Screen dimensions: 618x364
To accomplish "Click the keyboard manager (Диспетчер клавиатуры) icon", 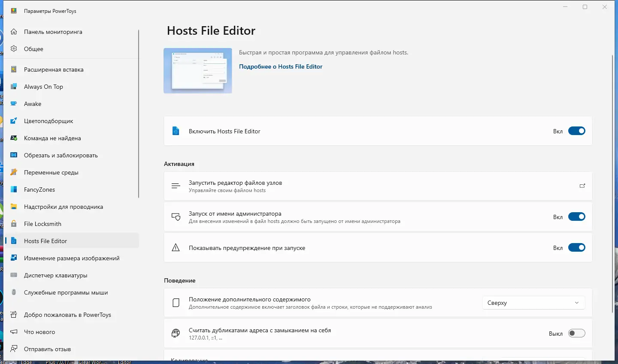I will point(14,275).
